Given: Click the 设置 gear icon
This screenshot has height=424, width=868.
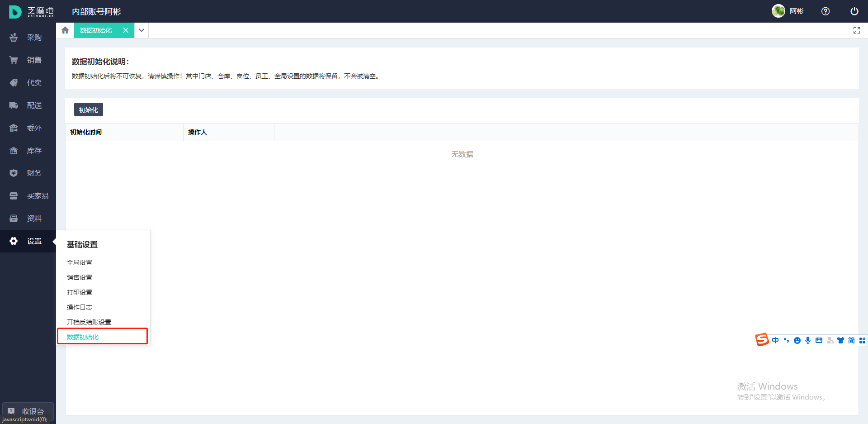Looking at the screenshot, I should tap(14, 241).
